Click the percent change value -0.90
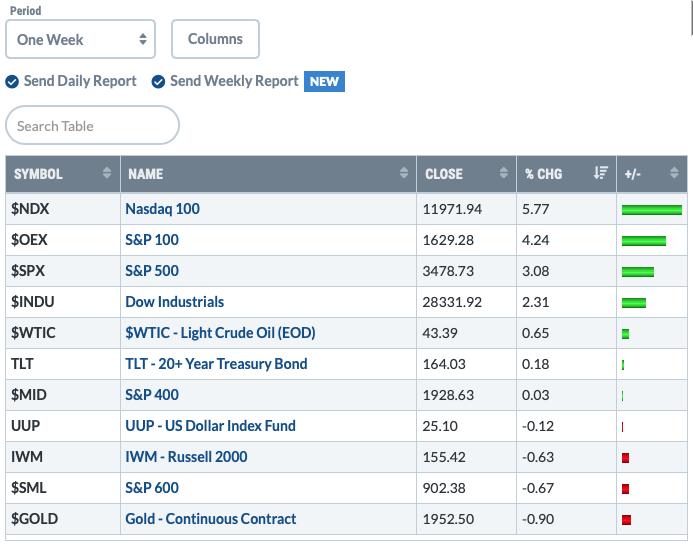 coord(538,519)
